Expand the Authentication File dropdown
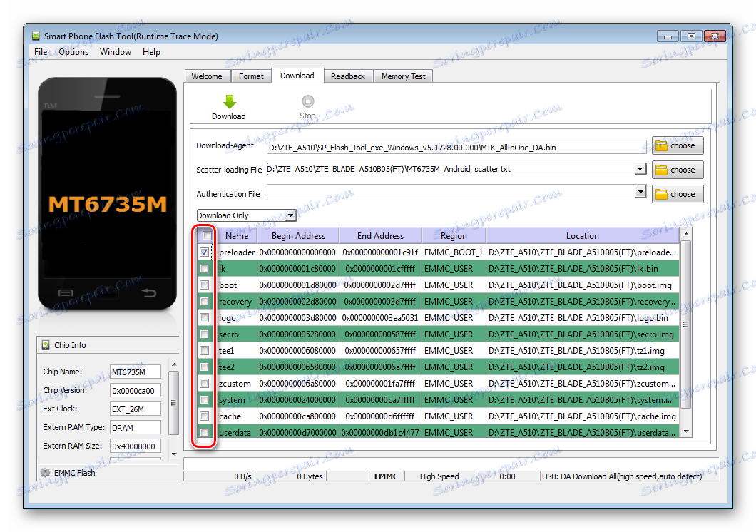This screenshot has height=532, width=756. pyautogui.click(x=640, y=192)
